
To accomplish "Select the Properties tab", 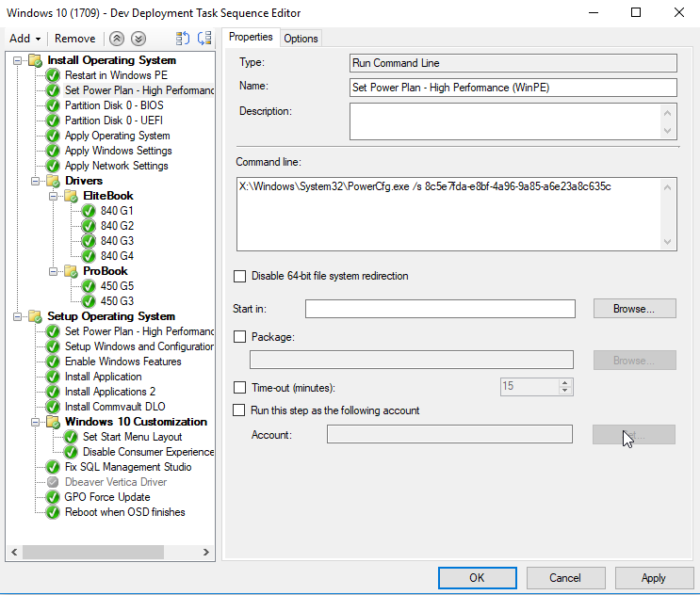I will coord(251,37).
